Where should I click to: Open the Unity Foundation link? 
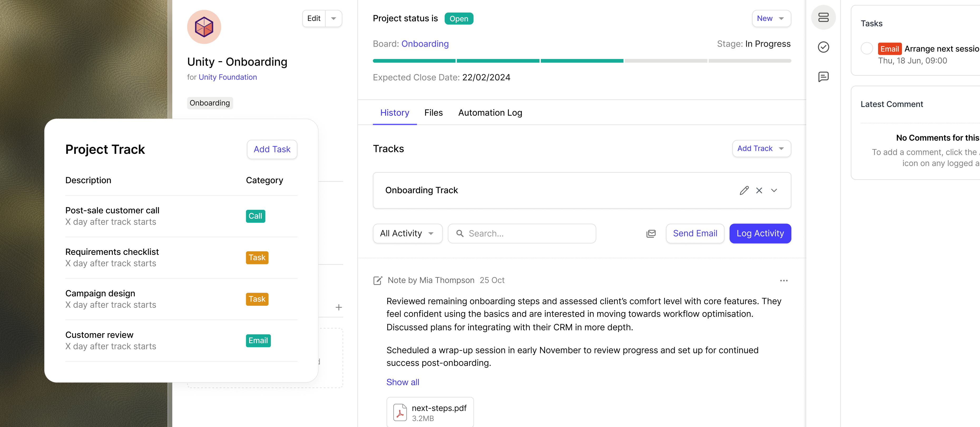tap(228, 77)
